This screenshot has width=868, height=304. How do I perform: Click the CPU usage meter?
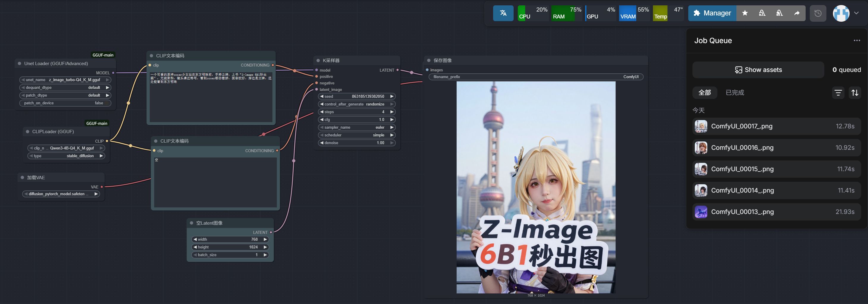[533, 13]
